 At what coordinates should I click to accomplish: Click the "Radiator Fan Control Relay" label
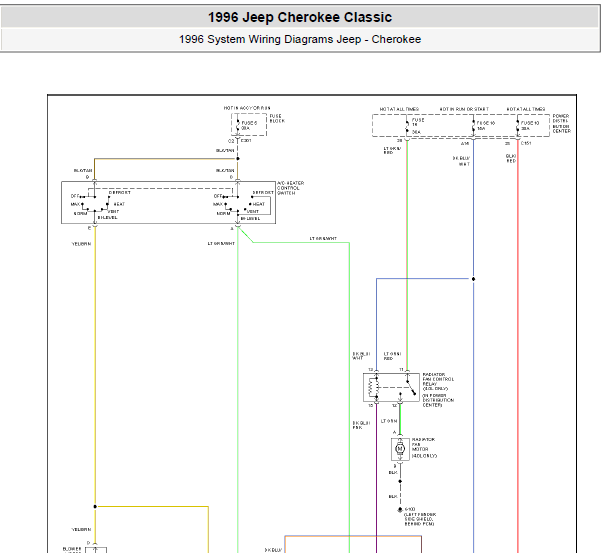tap(438, 381)
